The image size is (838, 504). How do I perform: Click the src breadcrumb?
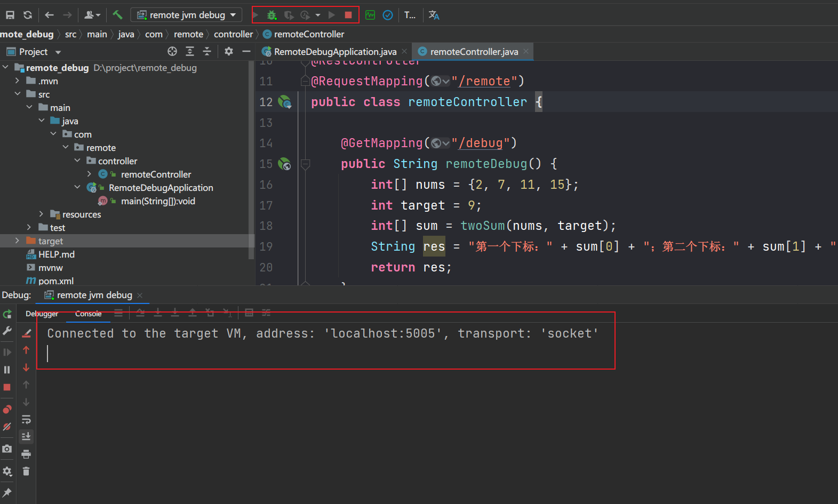coord(70,34)
